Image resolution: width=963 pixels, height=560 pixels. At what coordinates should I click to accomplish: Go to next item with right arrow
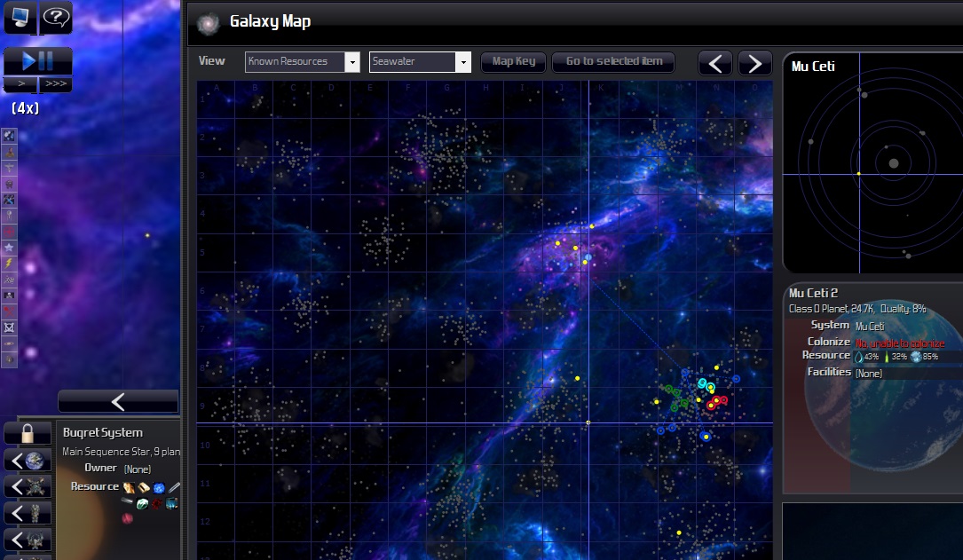[754, 63]
